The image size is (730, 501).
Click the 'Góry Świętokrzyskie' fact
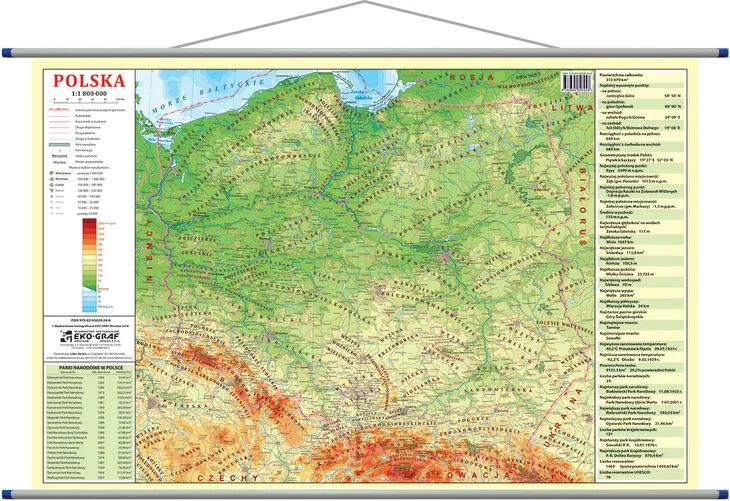click(625, 317)
